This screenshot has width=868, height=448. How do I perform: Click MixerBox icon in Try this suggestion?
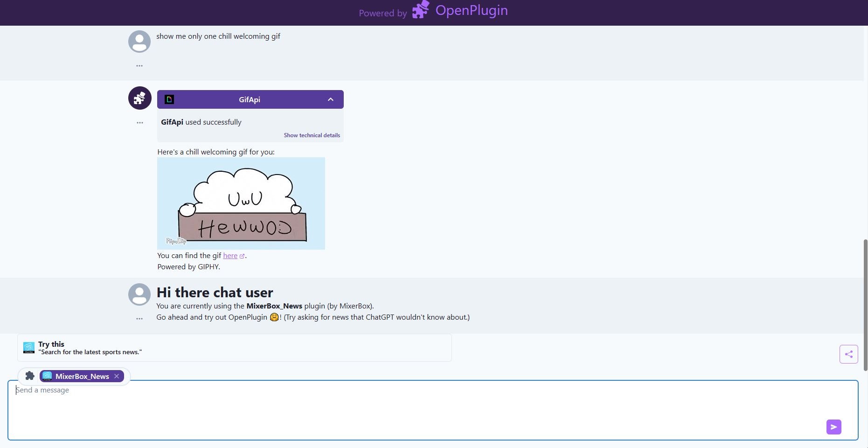coord(29,348)
